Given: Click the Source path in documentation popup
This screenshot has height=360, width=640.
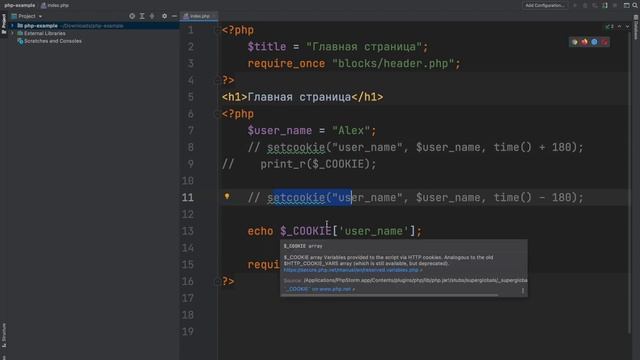Looking at the screenshot, I should pos(416,280).
